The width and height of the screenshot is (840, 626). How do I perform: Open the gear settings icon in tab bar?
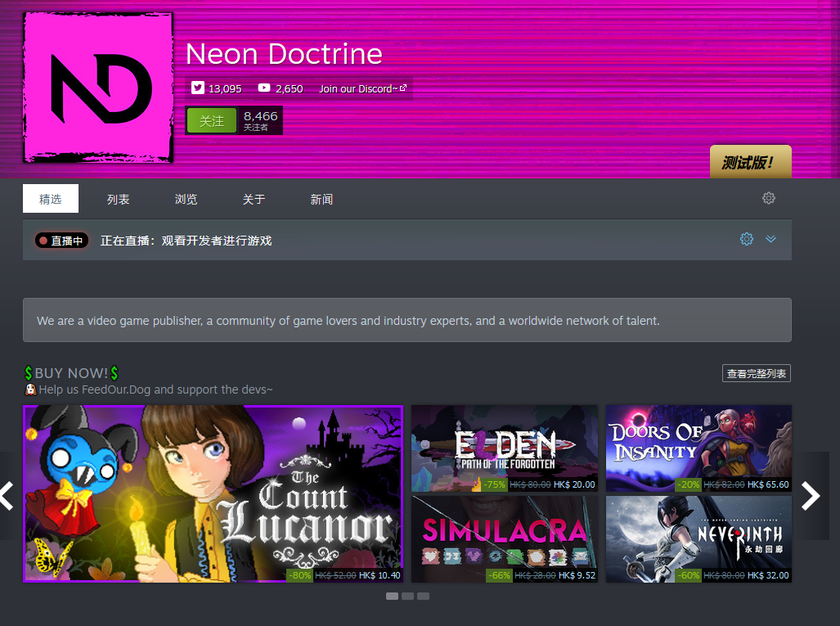coord(768,198)
